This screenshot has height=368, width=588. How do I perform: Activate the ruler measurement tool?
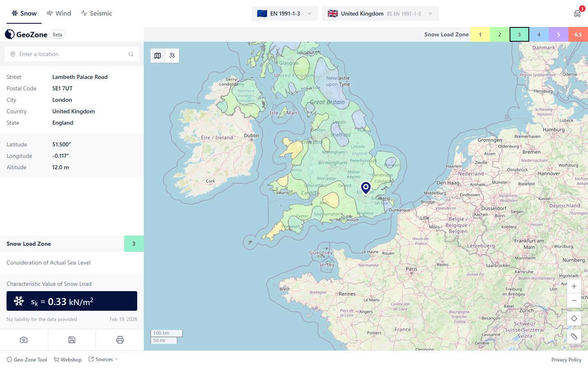574,337
